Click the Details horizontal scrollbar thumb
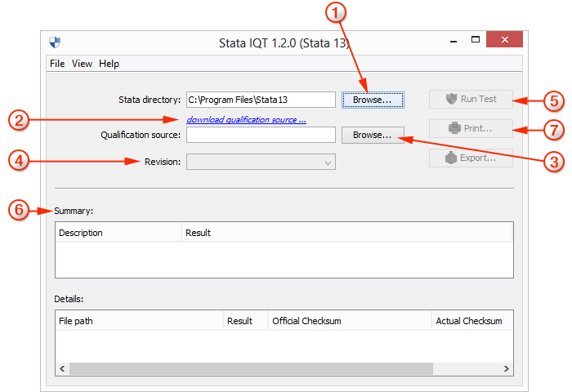572x392 pixels. [251, 368]
